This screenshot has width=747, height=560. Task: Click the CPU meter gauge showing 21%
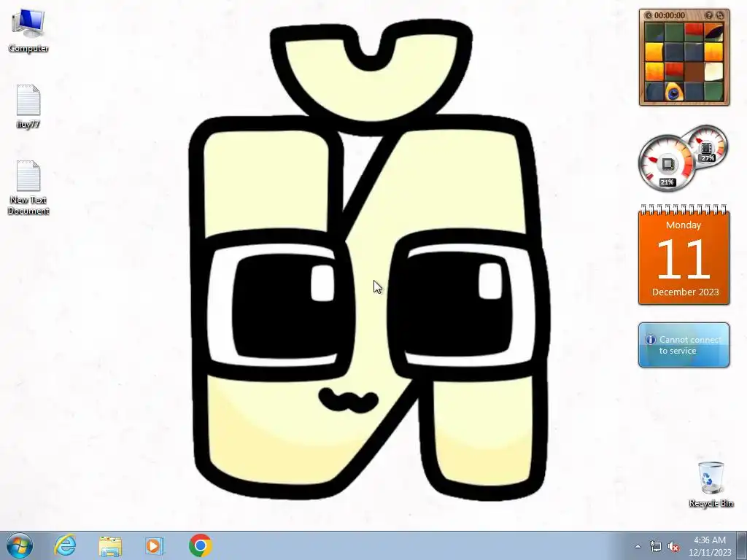pyautogui.click(x=667, y=164)
